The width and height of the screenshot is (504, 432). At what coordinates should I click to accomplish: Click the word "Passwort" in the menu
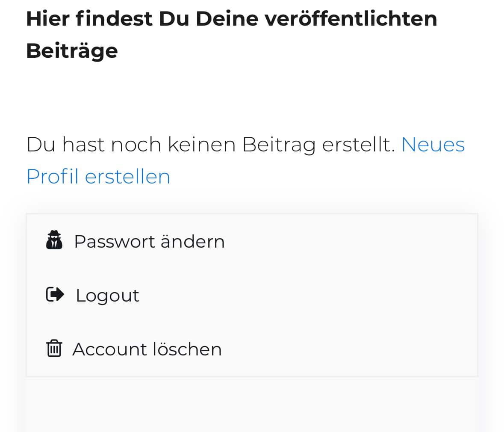114,241
